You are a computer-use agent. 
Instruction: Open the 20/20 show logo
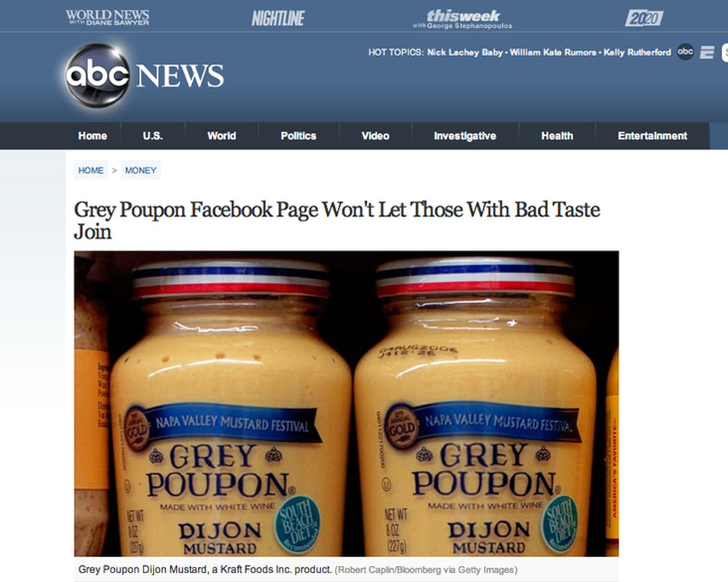coord(644,18)
